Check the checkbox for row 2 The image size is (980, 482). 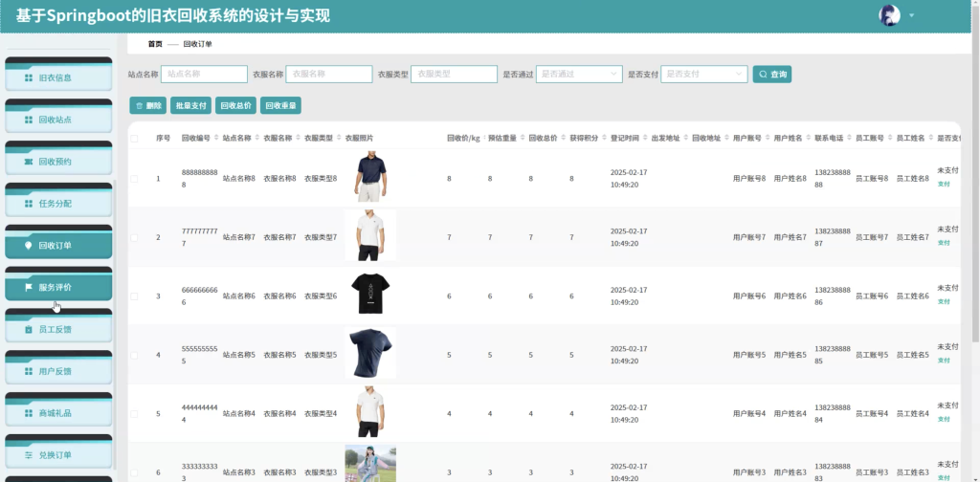pos(134,237)
